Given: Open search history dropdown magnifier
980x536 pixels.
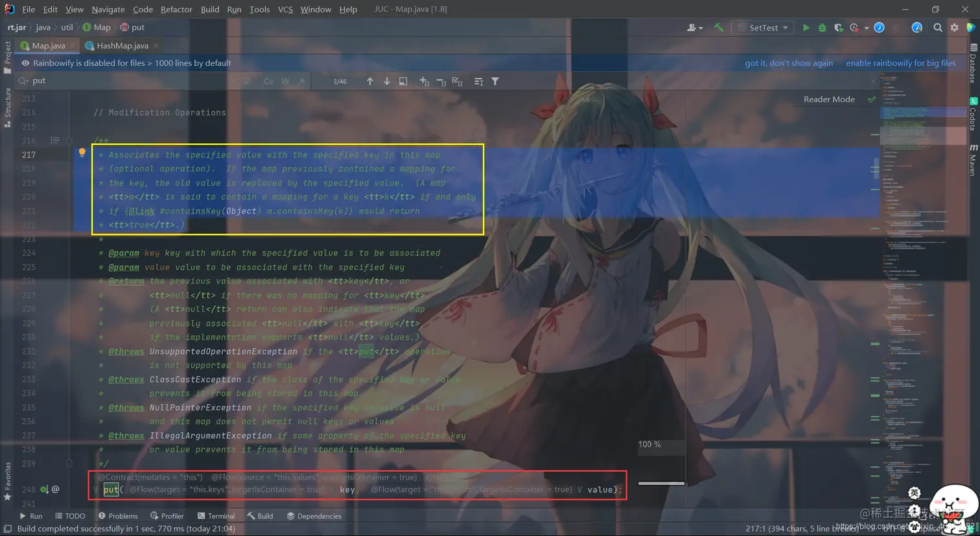Looking at the screenshot, I should pos(23,81).
